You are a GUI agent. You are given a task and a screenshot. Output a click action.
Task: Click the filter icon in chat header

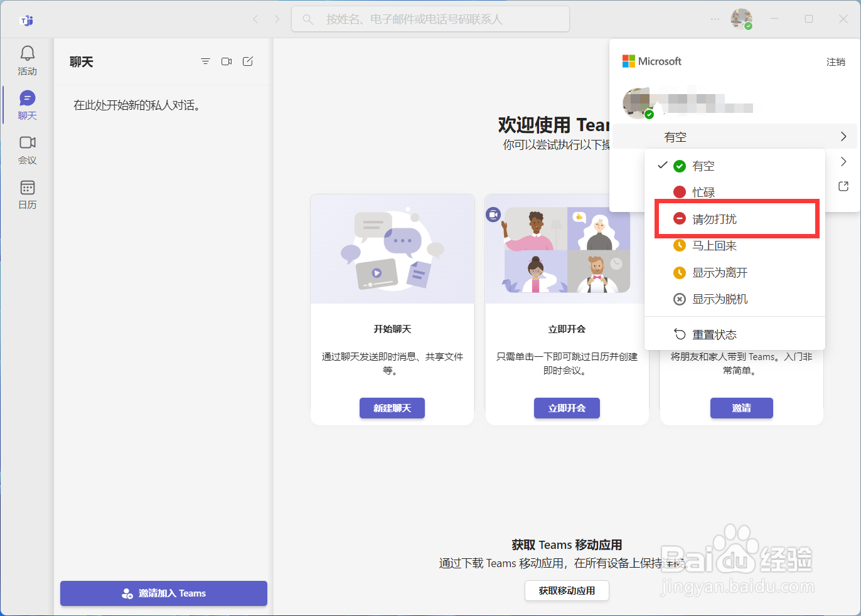click(205, 61)
